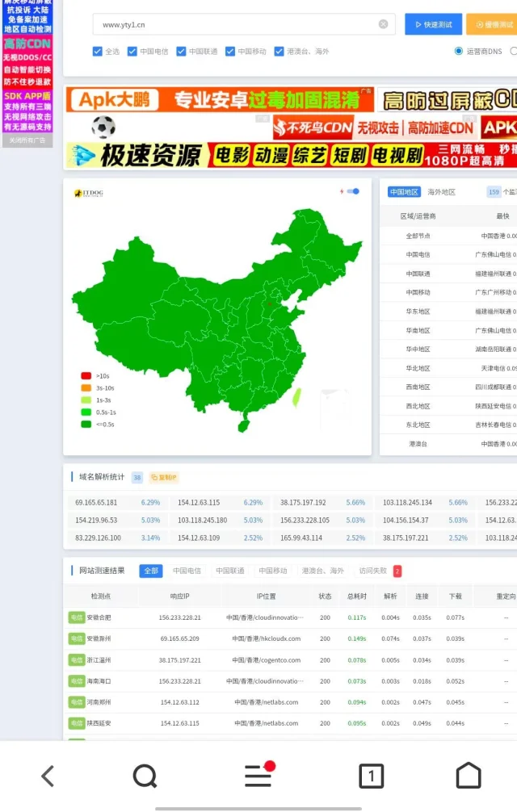Clear the URL field using the X icon

383,24
